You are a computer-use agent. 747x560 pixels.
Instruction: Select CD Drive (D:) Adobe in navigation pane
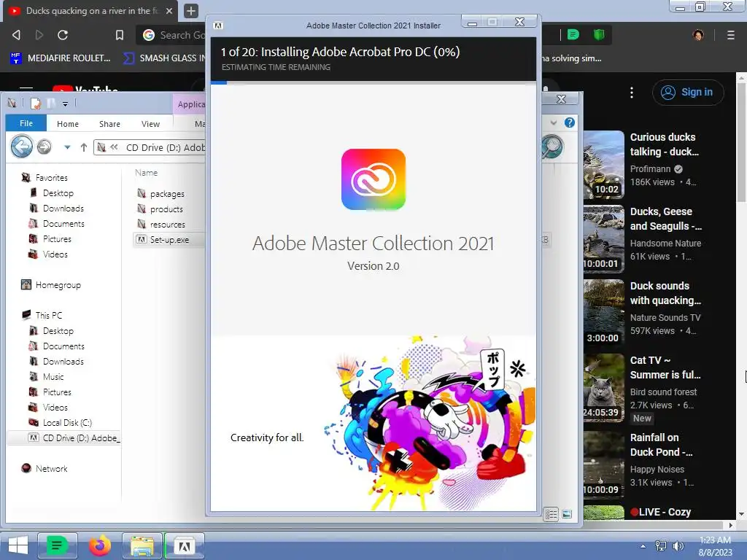(64, 437)
